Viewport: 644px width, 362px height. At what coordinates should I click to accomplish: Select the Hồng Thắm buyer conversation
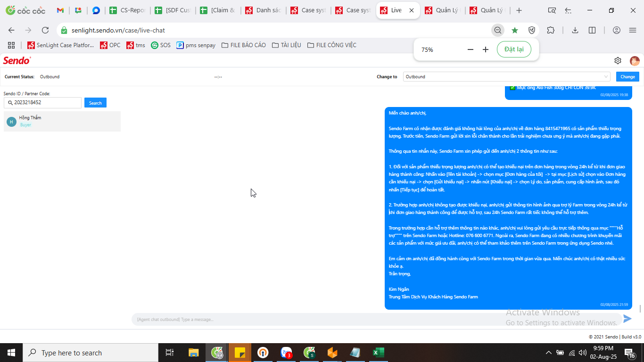click(62, 121)
